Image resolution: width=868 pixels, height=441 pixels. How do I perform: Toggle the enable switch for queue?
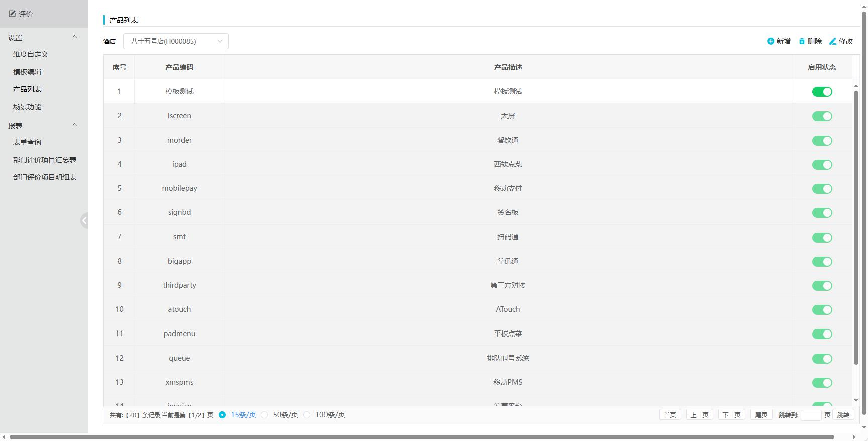coord(822,359)
